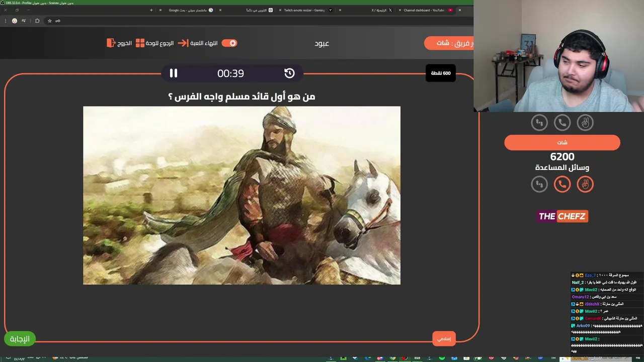The image size is (644, 362).
Task: Select the شات team orange bar
Action: (x=562, y=143)
